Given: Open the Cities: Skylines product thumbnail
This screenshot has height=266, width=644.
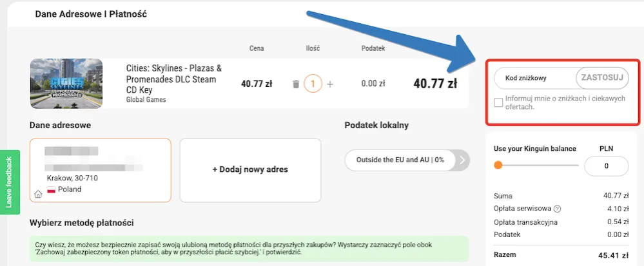Looking at the screenshot, I should click(x=66, y=84).
